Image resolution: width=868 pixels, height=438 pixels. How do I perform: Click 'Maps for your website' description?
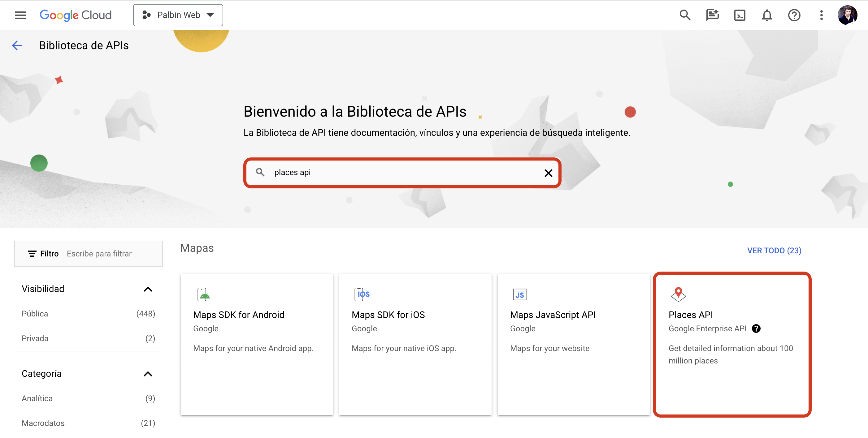(549, 348)
